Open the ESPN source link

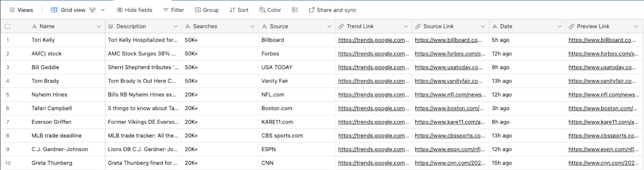click(x=450, y=149)
